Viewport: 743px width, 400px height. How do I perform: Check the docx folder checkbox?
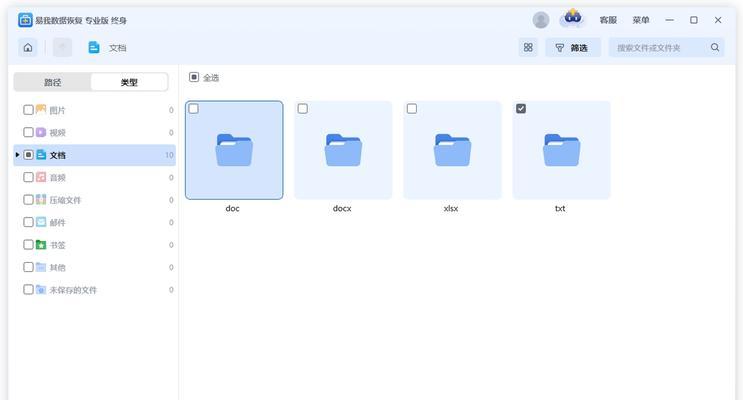303,109
